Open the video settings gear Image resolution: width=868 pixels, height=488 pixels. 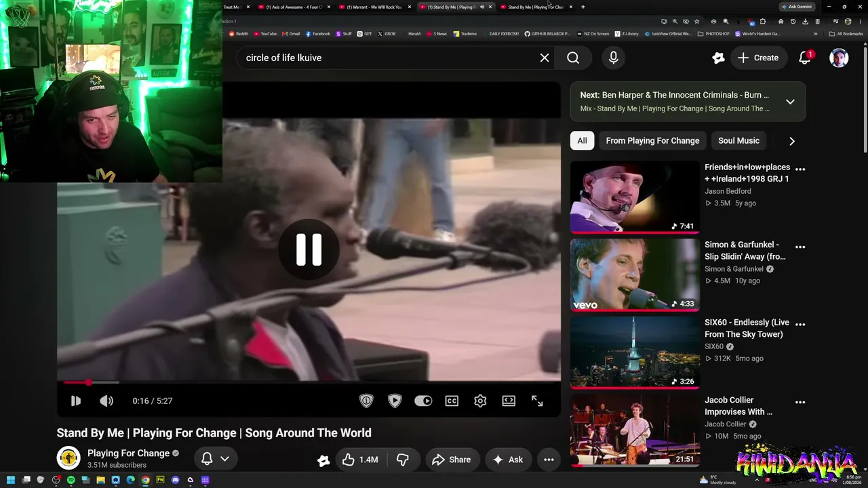(x=480, y=401)
